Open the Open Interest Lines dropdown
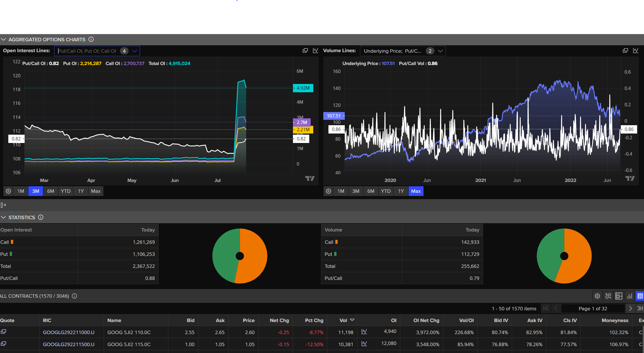Image resolution: width=644 pixels, height=353 pixels. (135, 51)
